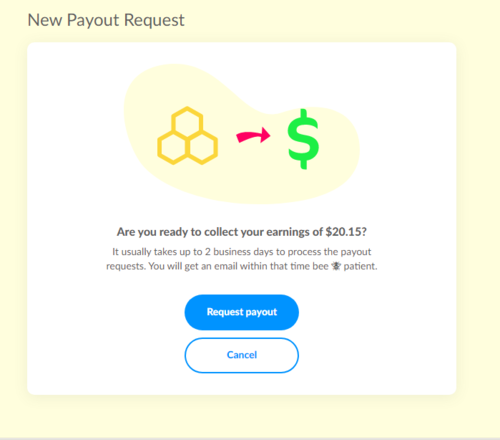Click the $20.15 amount in the heading

coord(346,232)
